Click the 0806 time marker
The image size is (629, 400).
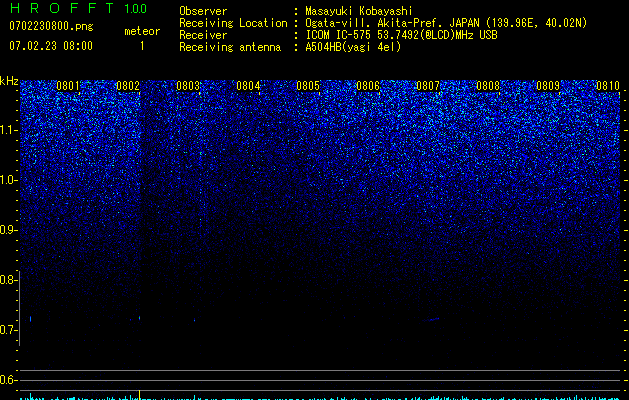click(x=368, y=86)
